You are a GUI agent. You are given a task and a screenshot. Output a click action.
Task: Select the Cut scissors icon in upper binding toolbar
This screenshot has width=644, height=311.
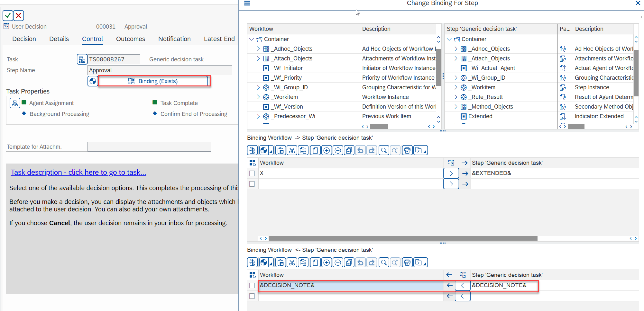[x=292, y=150]
